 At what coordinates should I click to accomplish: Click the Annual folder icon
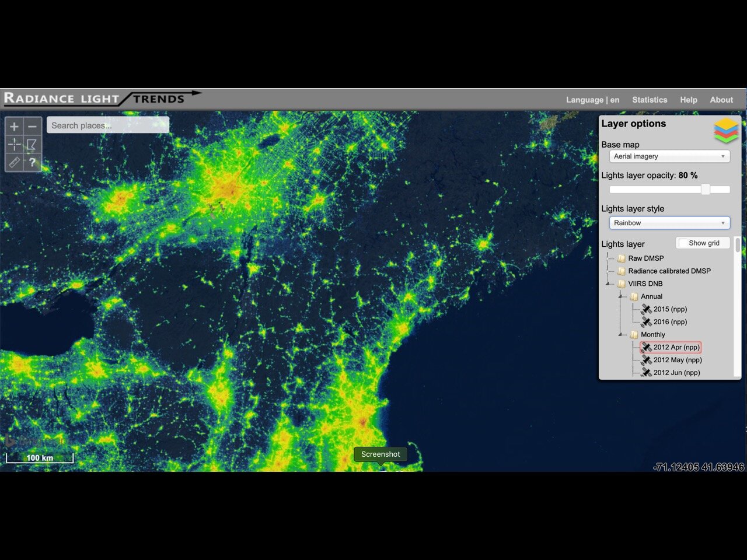[634, 297]
